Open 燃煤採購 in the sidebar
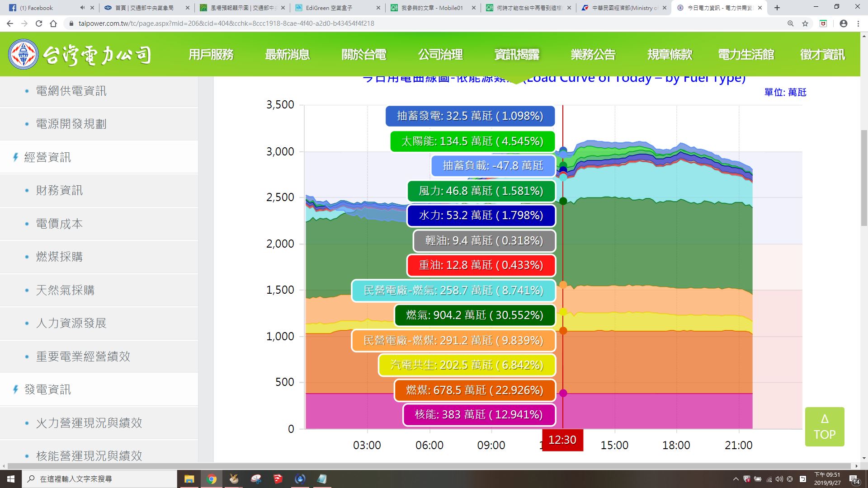 pos(99,257)
